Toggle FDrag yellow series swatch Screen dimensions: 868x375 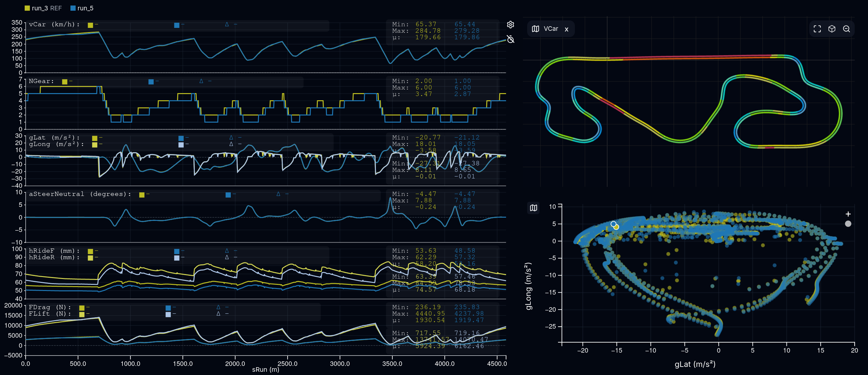click(82, 308)
